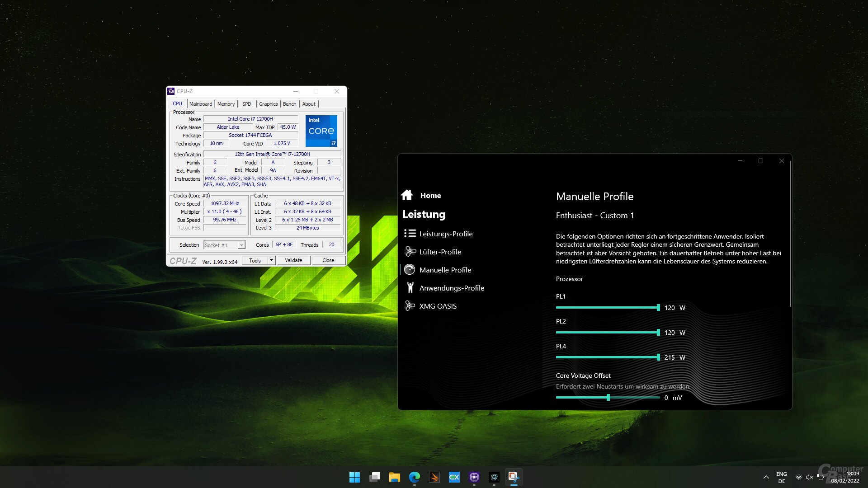
Task: Open the Socket #1 selection dropdown
Action: click(224, 245)
